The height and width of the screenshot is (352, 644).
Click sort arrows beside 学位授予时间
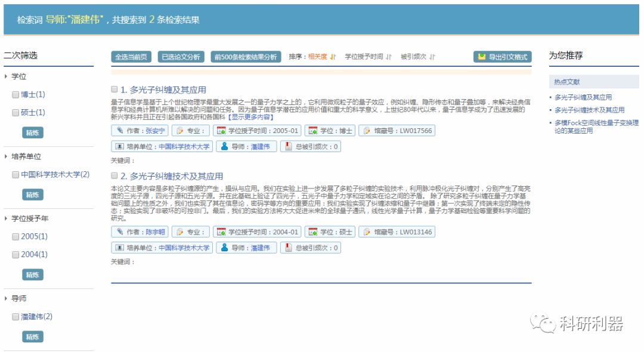(x=389, y=57)
